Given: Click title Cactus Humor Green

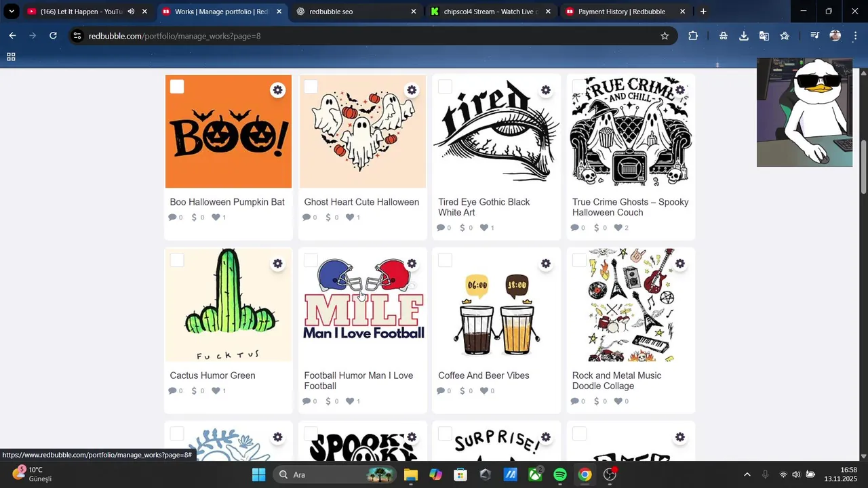Looking at the screenshot, I should (x=213, y=375).
